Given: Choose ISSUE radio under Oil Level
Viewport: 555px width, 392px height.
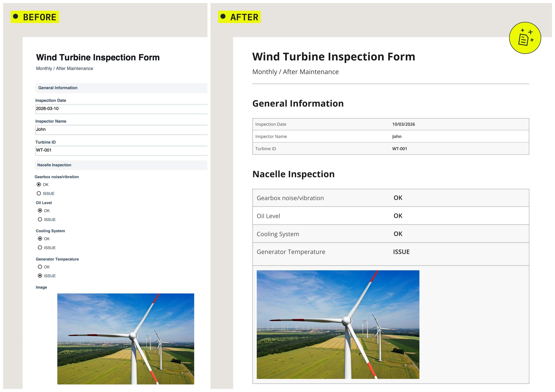Looking at the screenshot, I should 40,220.
